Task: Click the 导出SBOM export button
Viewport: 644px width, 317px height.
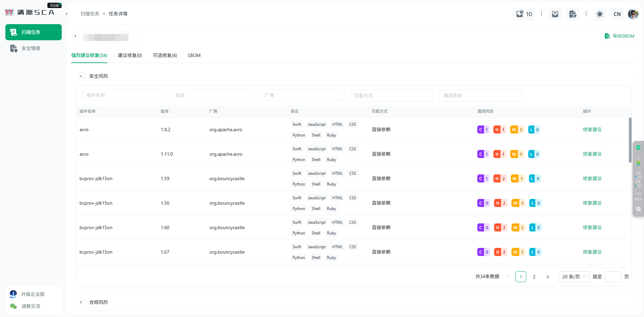Action: pos(620,36)
